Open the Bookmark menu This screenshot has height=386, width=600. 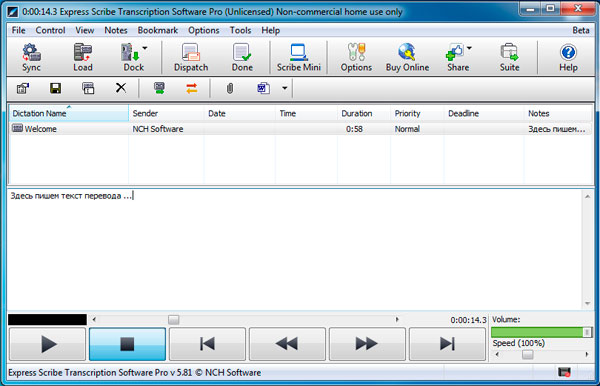(158, 30)
